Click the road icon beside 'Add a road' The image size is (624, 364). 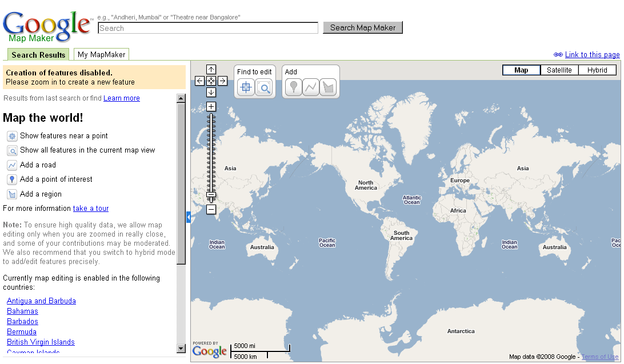[13, 165]
